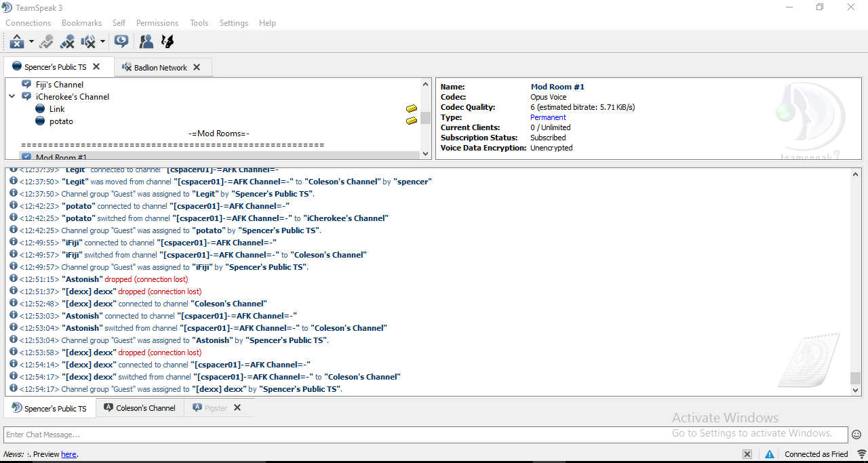Click the Opus Voice codec value

pyautogui.click(x=548, y=97)
